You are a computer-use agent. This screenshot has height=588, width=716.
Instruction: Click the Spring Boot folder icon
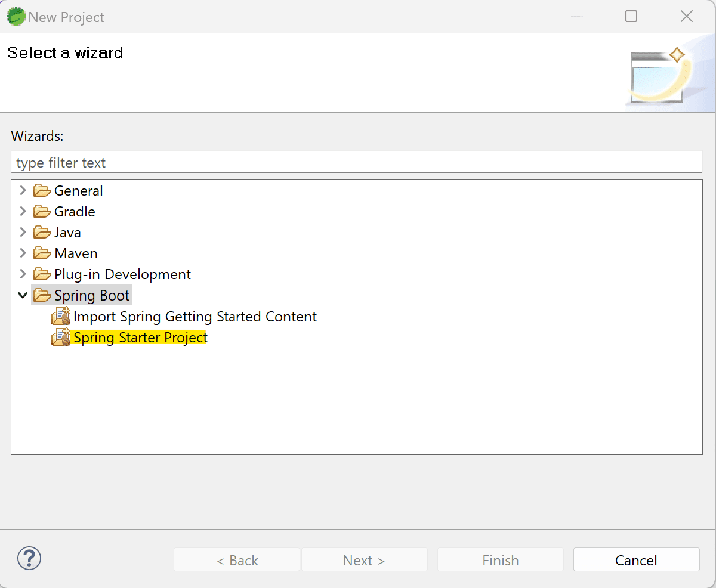[x=41, y=295]
